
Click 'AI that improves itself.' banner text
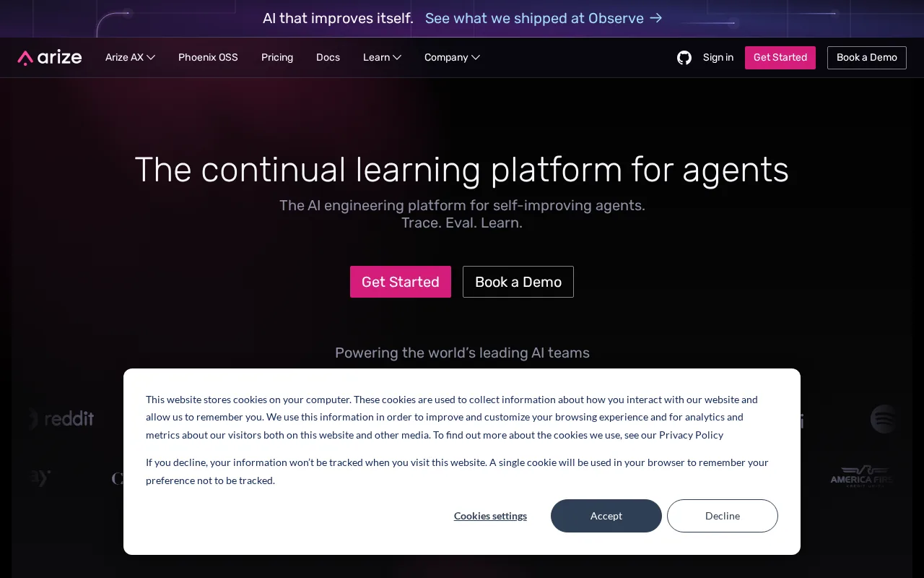[x=338, y=18]
